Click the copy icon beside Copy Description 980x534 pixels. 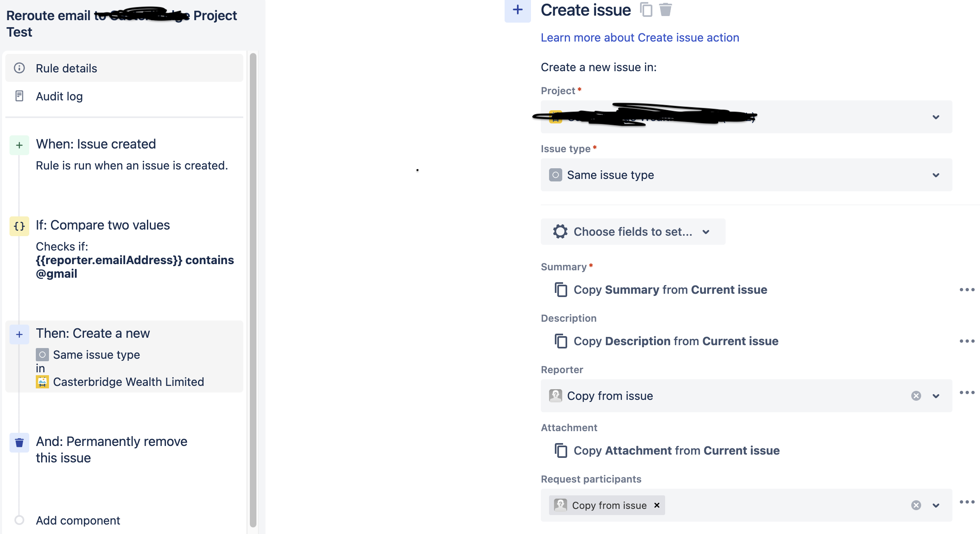561,341
